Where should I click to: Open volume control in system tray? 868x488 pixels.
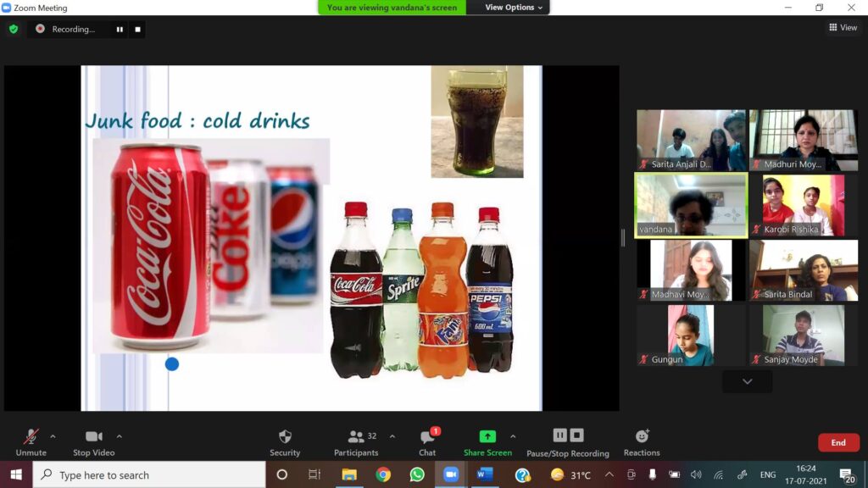[x=697, y=474]
